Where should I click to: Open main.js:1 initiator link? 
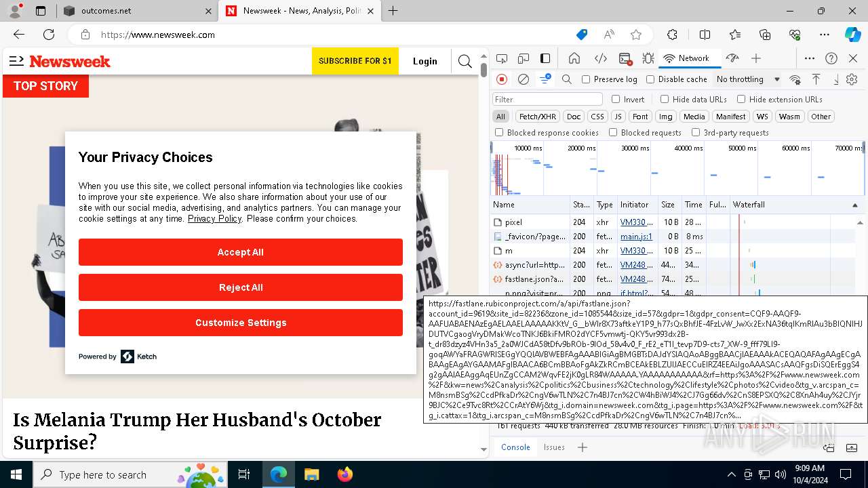[636, 237]
